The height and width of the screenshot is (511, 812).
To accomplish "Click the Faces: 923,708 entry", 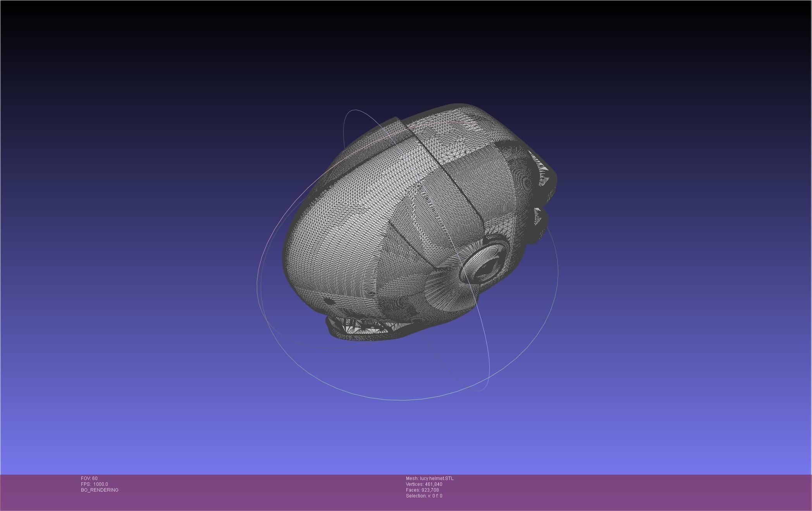I will tap(422, 490).
